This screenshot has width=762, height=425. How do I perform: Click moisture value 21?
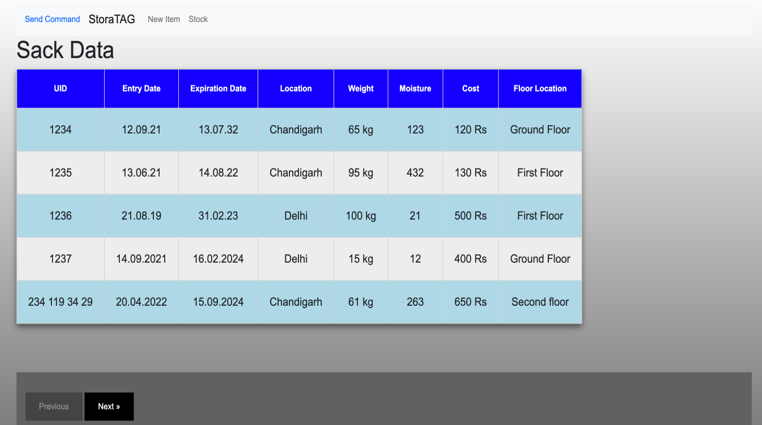coord(415,216)
